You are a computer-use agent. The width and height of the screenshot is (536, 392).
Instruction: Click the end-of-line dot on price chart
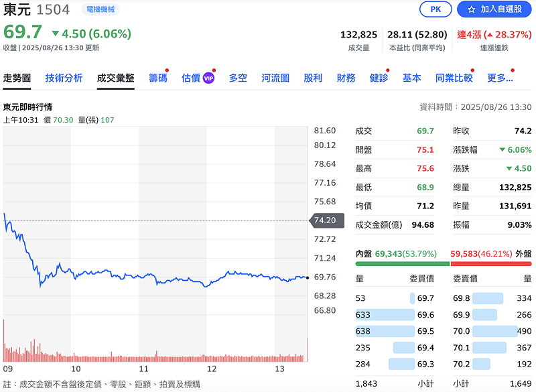pyautogui.click(x=308, y=278)
